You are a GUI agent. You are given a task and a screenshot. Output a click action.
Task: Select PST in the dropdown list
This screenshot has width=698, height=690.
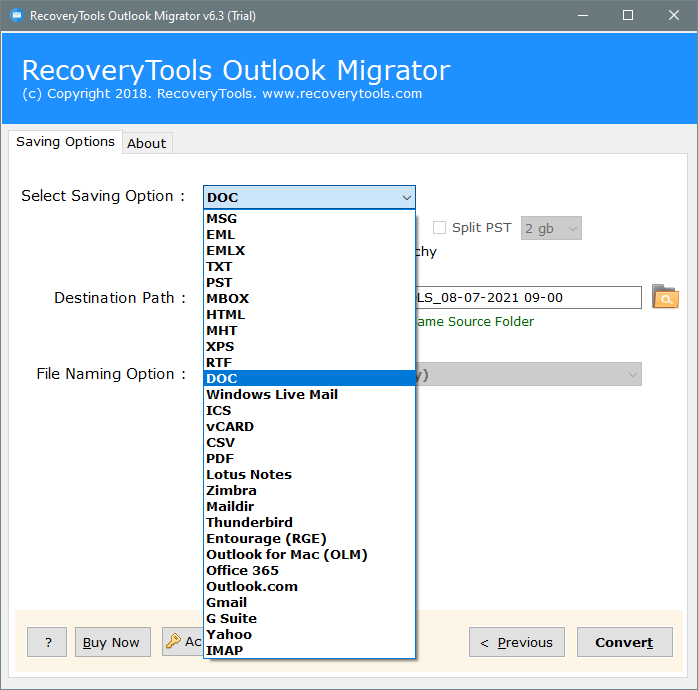coord(309,283)
